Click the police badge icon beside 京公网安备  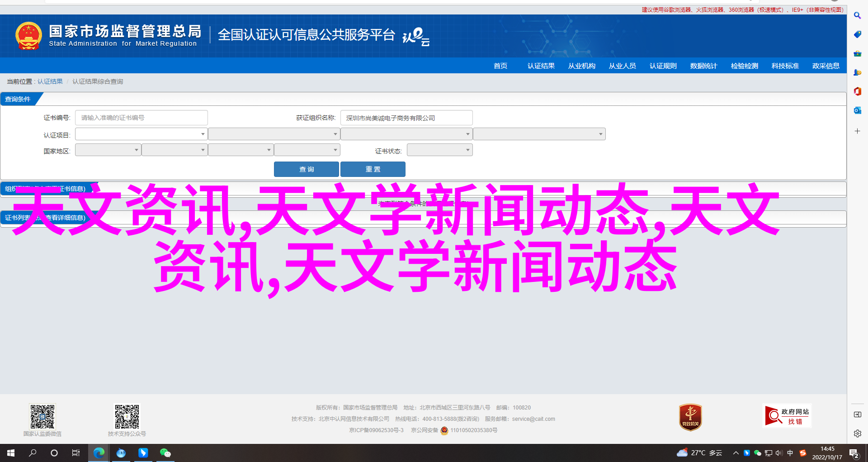pos(444,430)
